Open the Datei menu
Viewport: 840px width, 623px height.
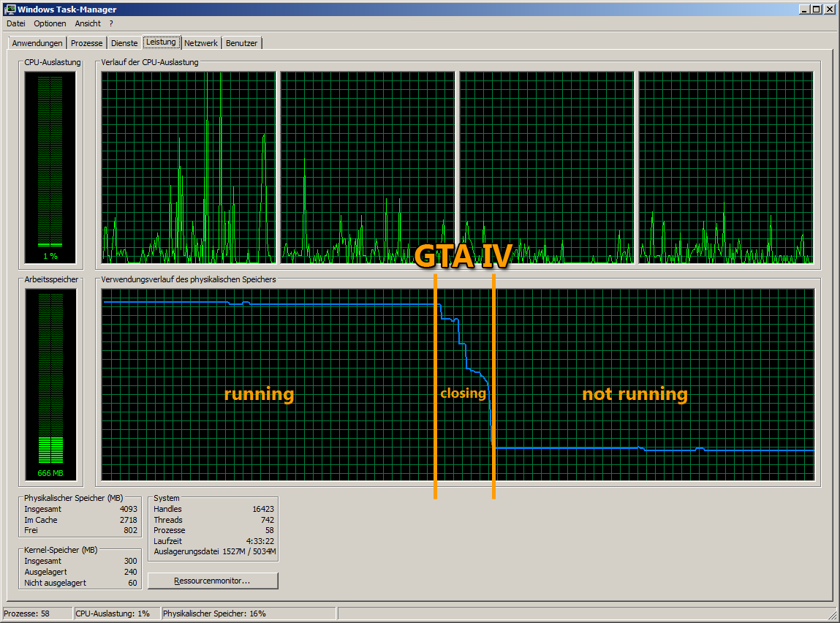(16, 23)
